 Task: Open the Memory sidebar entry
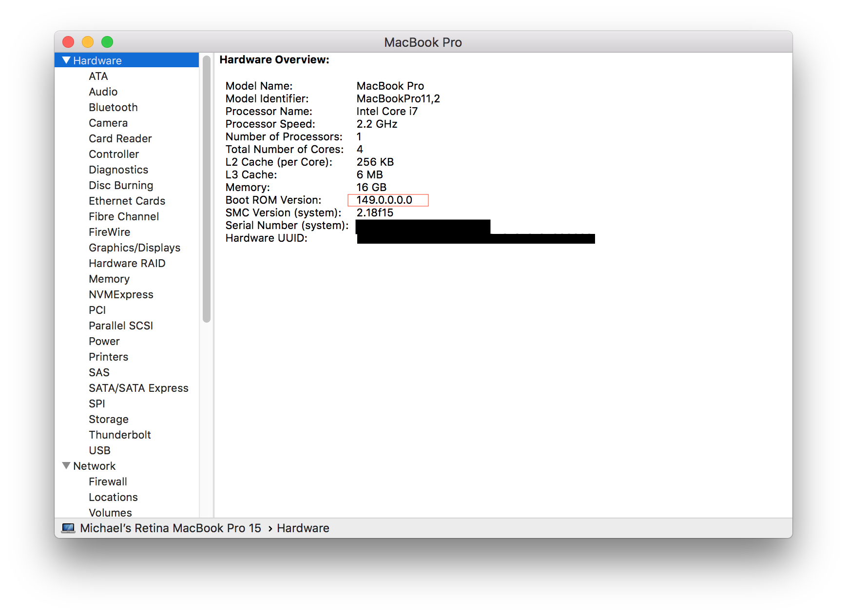[109, 279]
